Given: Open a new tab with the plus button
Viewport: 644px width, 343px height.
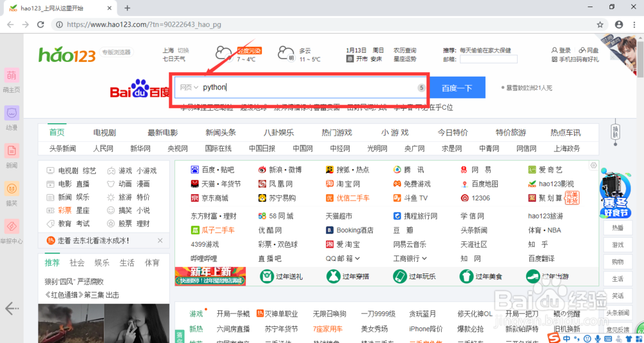Looking at the screenshot, I should (128, 8).
